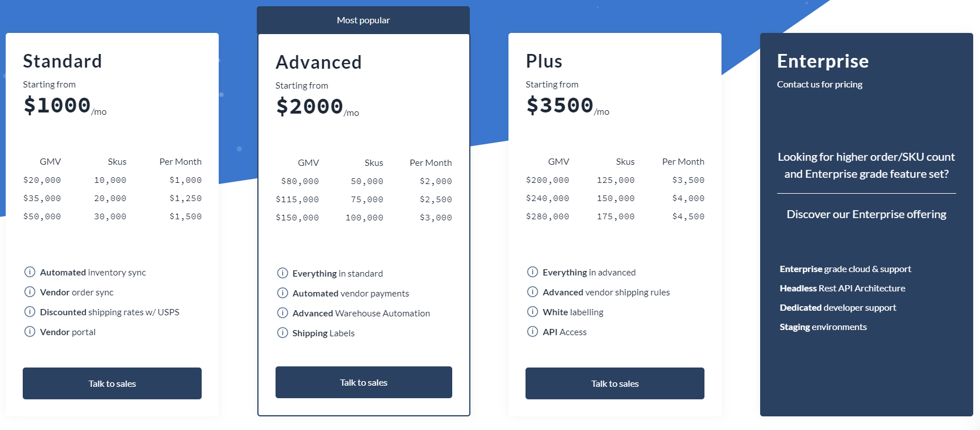The image size is (980, 430).
Task: Click info icon beside Advanced Warehouse Automation
Action: 282,313
